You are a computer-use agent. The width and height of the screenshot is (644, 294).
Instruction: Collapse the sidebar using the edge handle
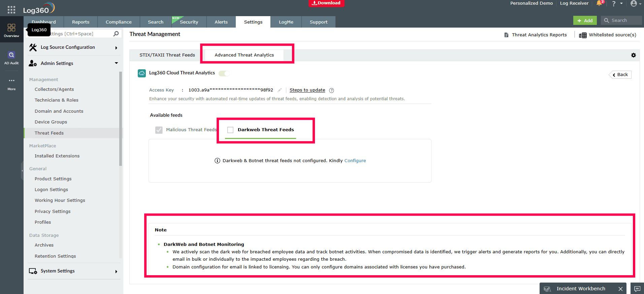coord(22,171)
